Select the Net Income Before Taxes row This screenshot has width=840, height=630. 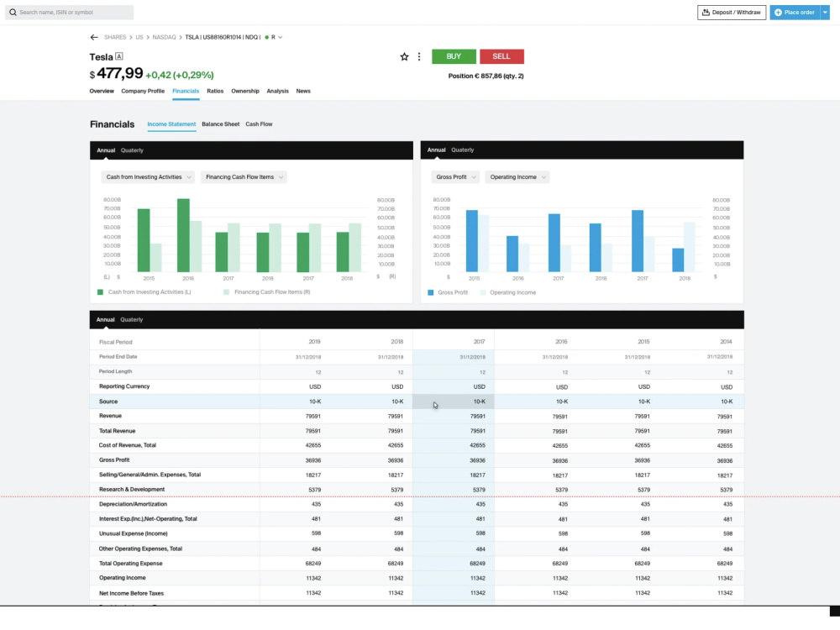pyautogui.click(x=417, y=594)
